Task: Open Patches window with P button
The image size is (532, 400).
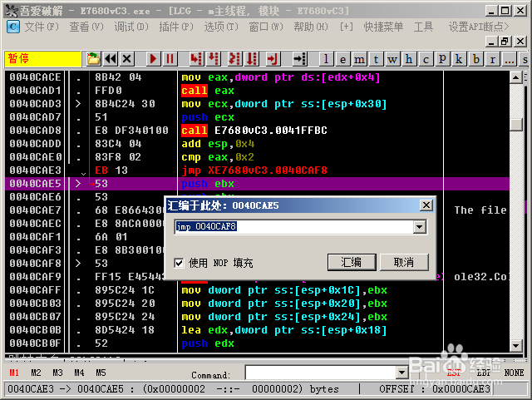Action: [x=443, y=59]
